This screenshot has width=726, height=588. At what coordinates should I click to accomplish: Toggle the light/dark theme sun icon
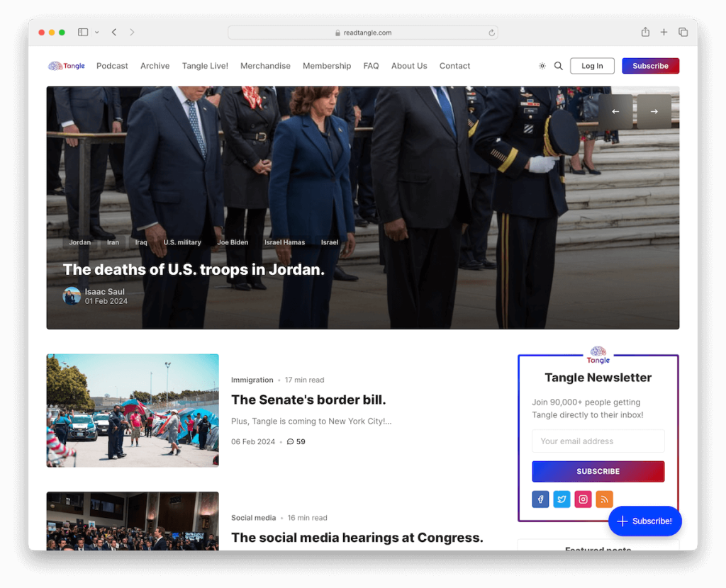tap(542, 66)
